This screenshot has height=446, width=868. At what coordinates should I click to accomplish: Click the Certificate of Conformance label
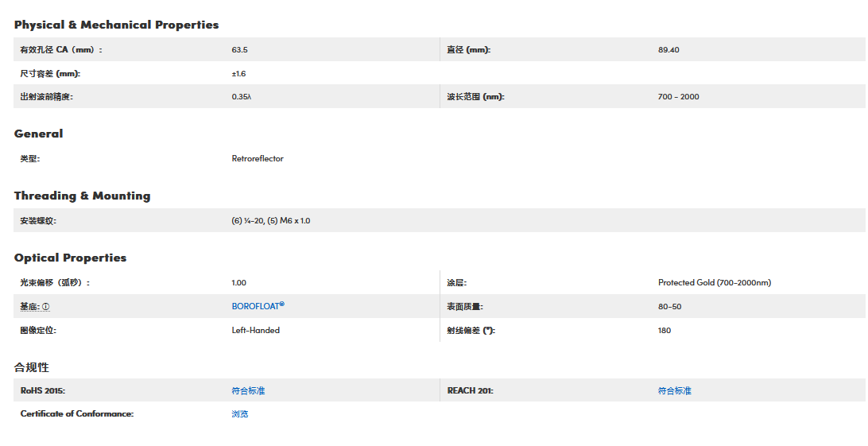coord(76,413)
